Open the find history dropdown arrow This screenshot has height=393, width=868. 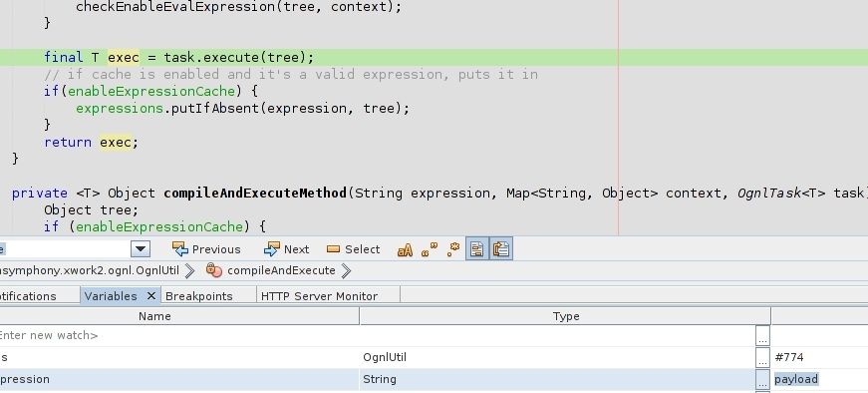tap(141, 249)
